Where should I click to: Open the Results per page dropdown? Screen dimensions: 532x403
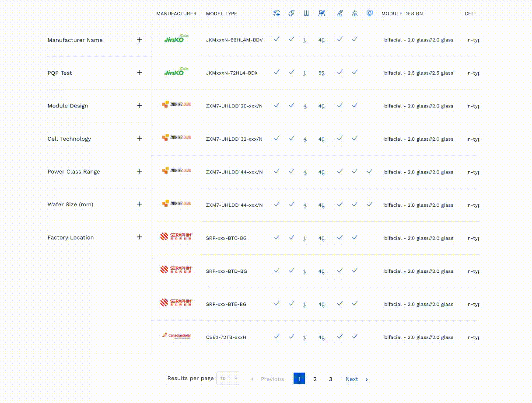tap(228, 379)
